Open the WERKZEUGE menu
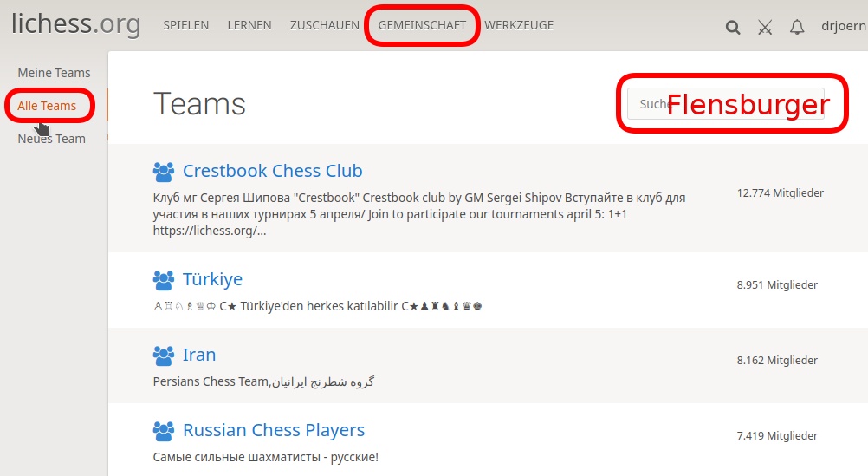868x476 pixels. [x=519, y=25]
